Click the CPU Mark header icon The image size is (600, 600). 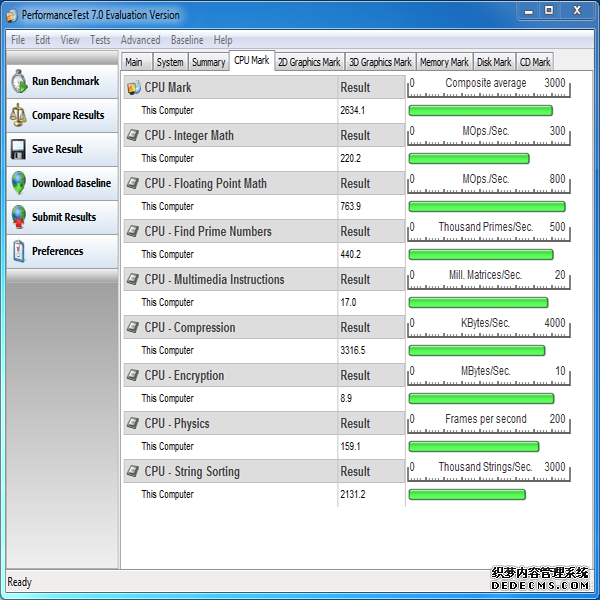134,87
